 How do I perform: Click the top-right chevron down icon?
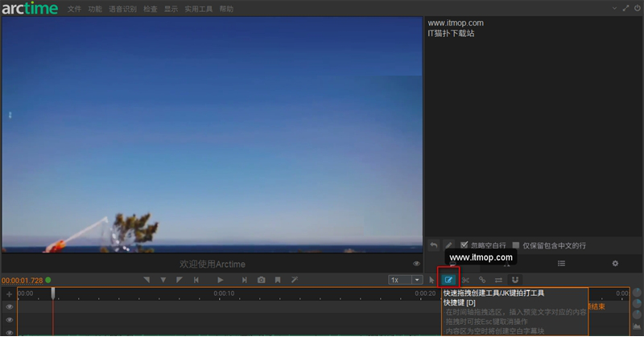614,8
